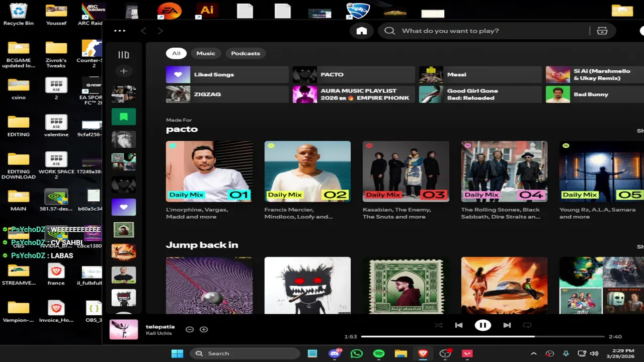Seek on the song progress bar
Viewport: 644px width, 362px height.
482,336
